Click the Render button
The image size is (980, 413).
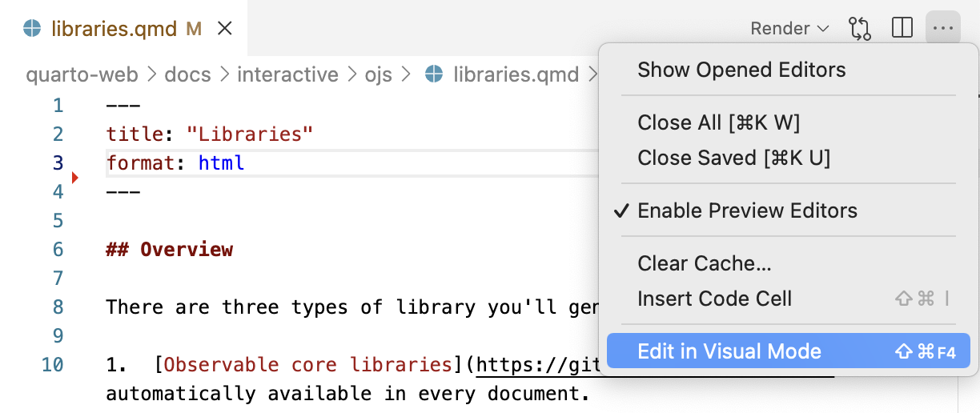(x=780, y=29)
